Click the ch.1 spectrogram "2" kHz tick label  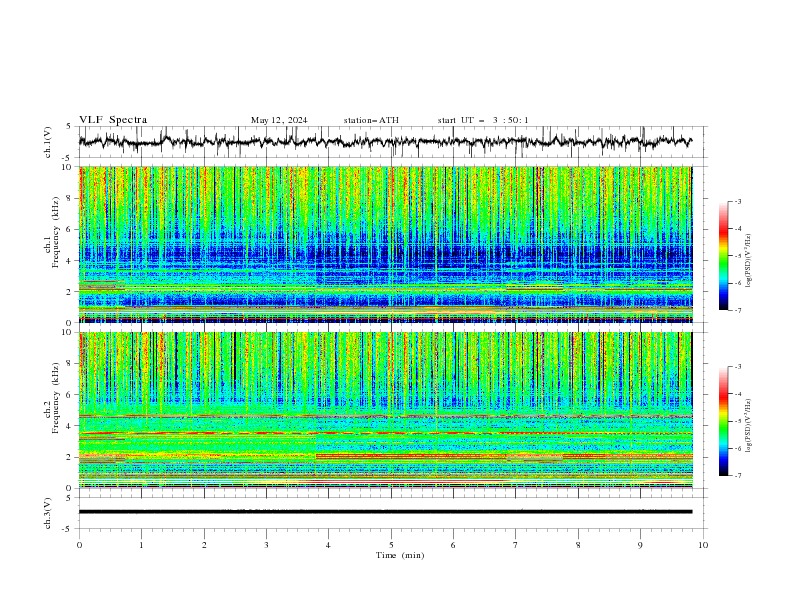(x=69, y=292)
